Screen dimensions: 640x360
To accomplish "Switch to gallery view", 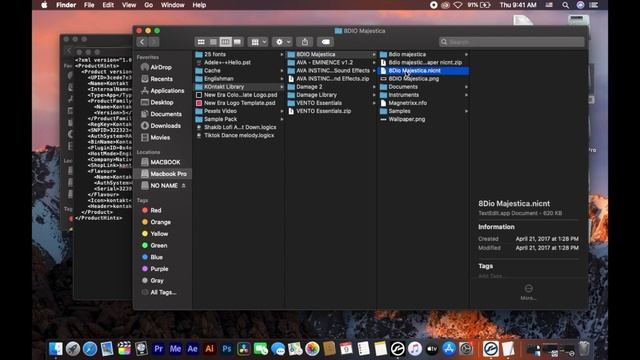I will coord(238,42).
